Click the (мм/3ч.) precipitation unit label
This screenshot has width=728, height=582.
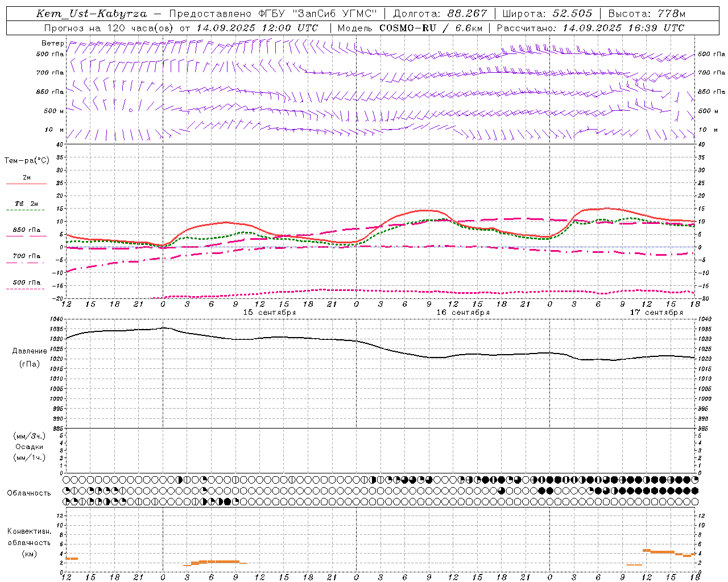point(30,436)
